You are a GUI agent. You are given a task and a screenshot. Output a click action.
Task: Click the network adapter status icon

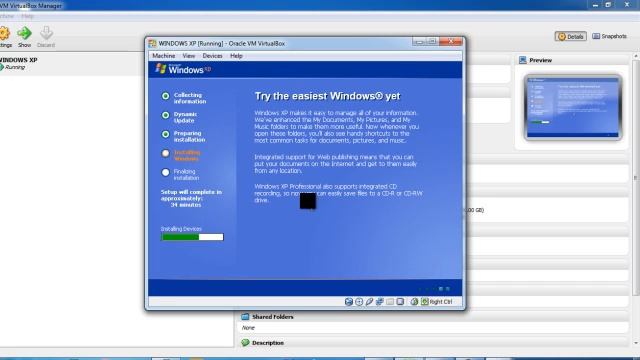click(x=380, y=302)
